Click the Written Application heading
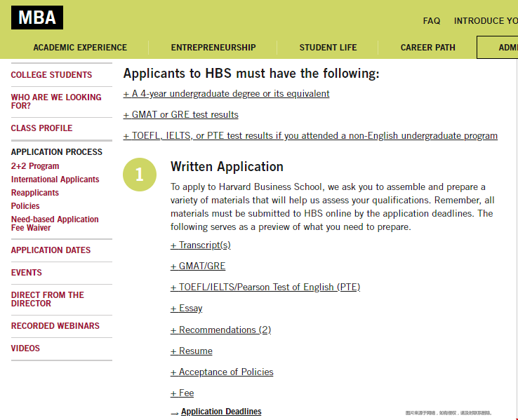Screen dimensions: 518x420 (227, 167)
